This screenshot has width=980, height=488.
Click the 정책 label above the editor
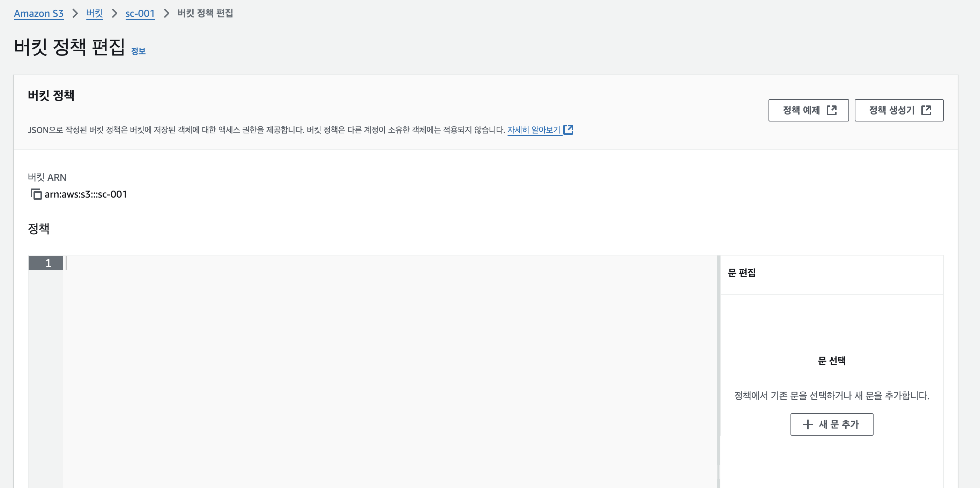[x=38, y=228]
